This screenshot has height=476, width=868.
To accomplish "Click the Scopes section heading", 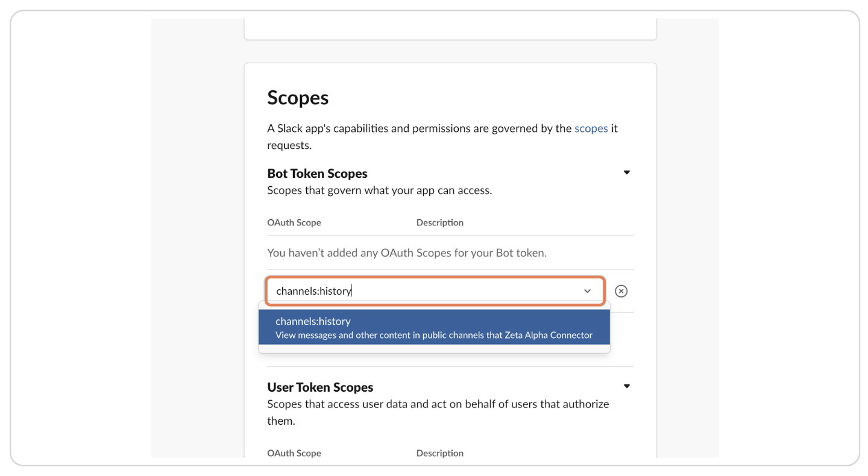I will pos(298,98).
